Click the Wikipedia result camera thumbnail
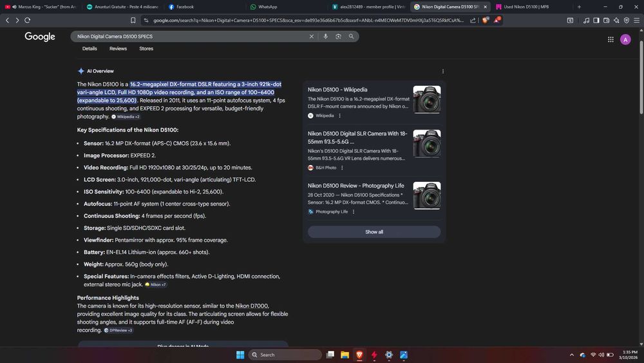This screenshot has width=644, height=363. [x=427, y=99]
